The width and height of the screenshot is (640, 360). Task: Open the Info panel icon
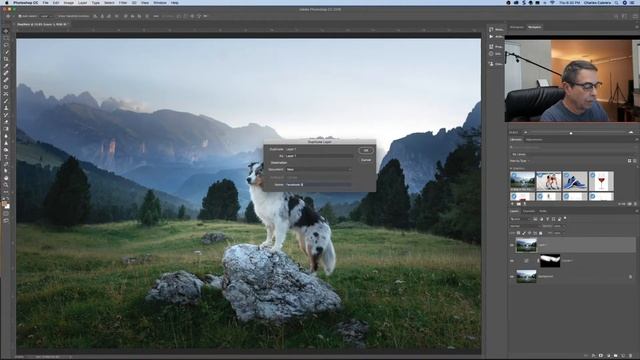(x=491, y=54)
